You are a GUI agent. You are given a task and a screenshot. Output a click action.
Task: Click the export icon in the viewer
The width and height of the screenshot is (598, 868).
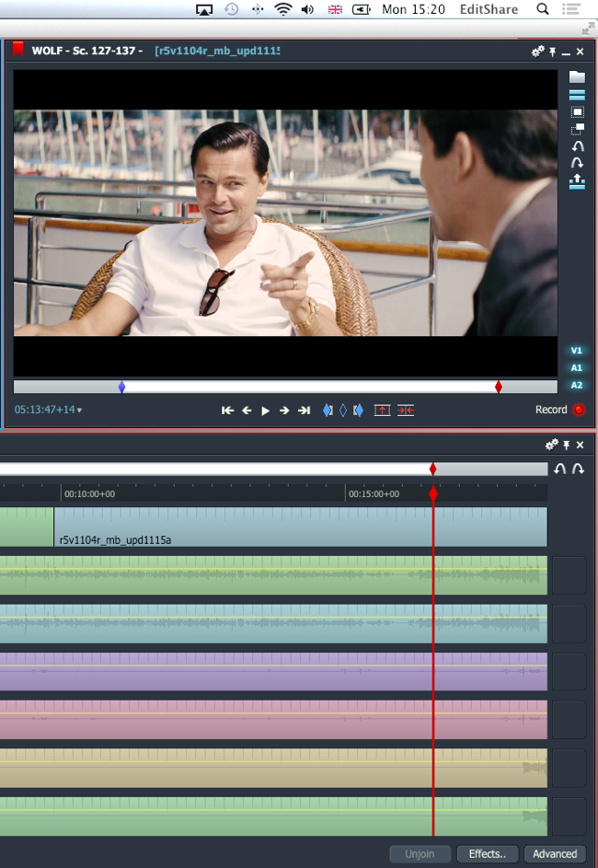(578, 181)
